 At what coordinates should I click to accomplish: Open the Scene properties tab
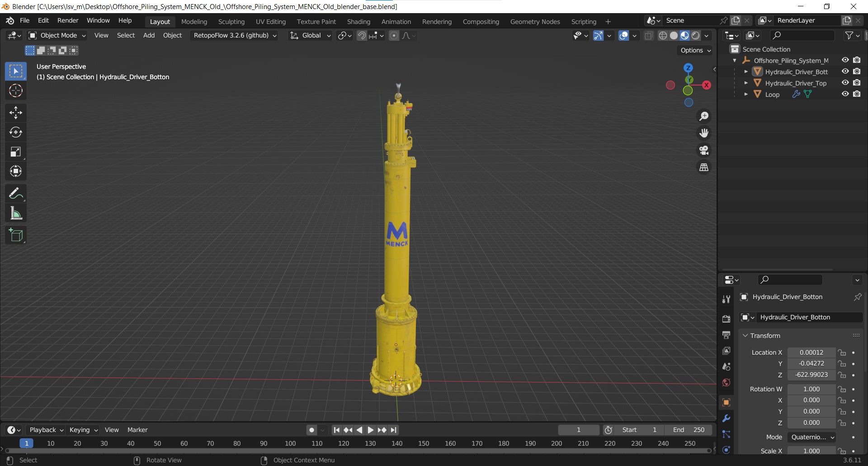(x=726, y=366)
